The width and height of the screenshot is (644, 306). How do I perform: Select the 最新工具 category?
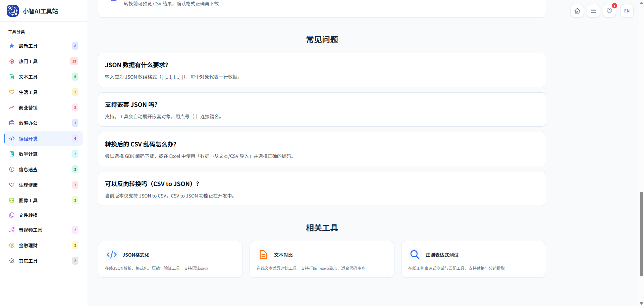[x=43, y=46]
